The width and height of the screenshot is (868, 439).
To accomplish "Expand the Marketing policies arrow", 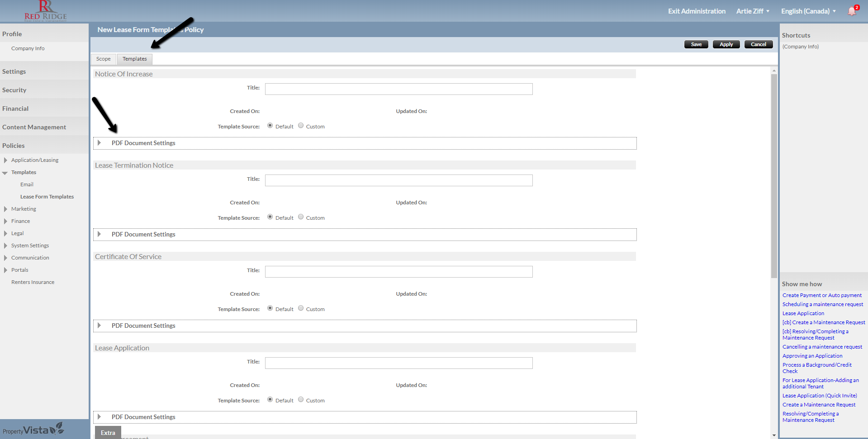I will [x=5, y=209].
